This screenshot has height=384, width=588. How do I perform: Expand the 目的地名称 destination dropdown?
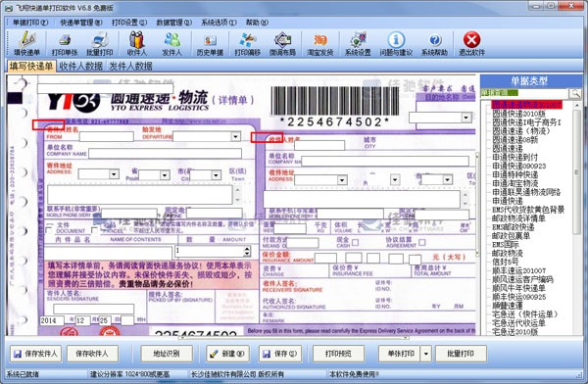pos(466,118)
